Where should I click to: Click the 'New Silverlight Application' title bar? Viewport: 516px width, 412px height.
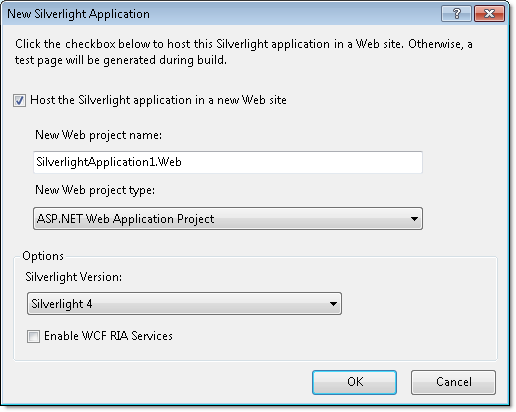pos(79,14)
